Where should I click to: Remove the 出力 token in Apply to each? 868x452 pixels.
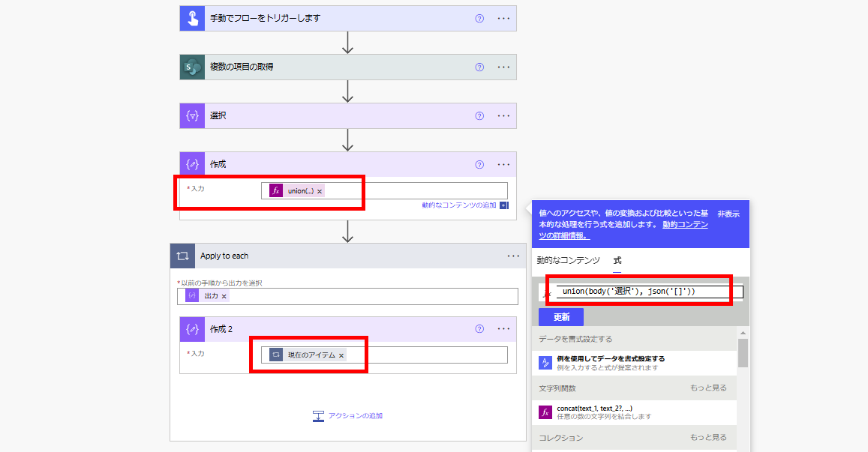click(224, 296)
